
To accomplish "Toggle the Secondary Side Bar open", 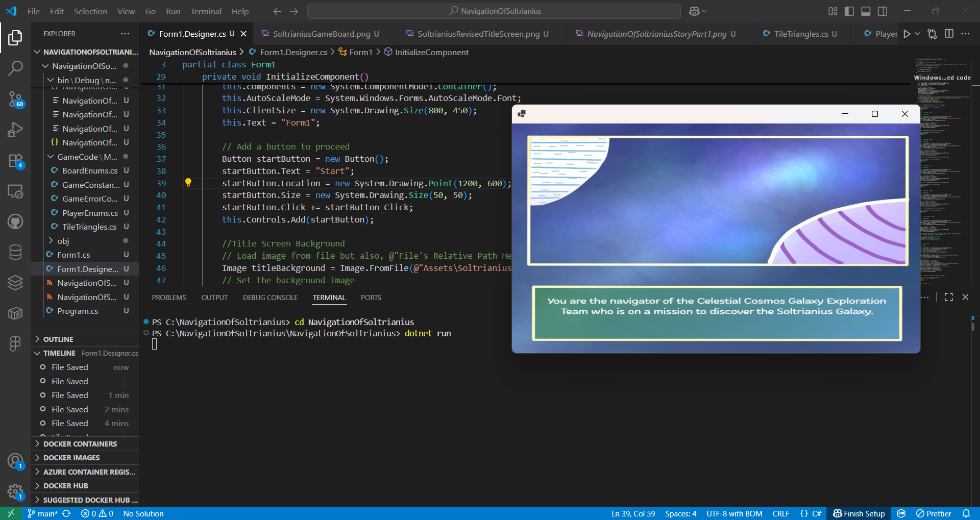I will (x=882, y=11).
